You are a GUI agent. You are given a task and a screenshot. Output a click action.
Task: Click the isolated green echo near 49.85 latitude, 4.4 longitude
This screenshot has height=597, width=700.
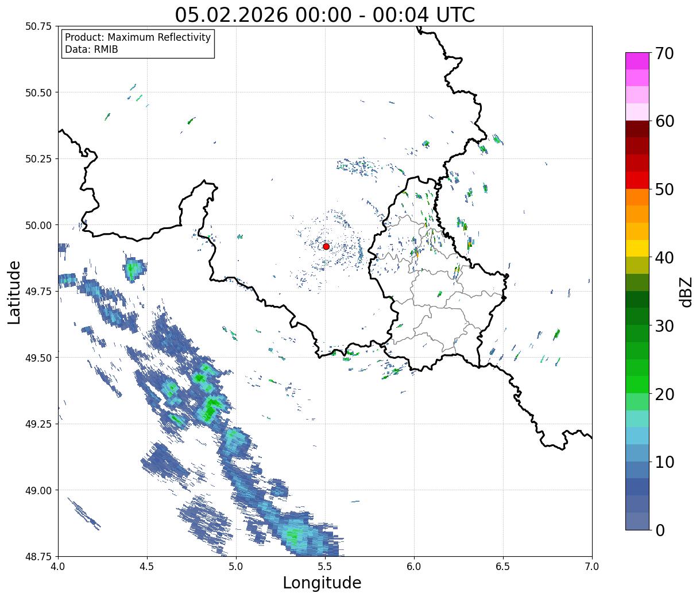pos(134,268)
